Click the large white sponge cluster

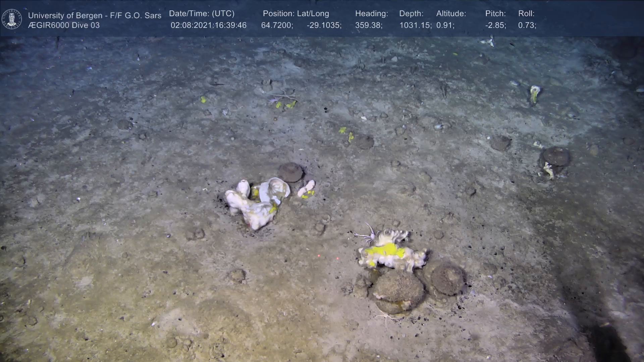(x=257, y=201)
